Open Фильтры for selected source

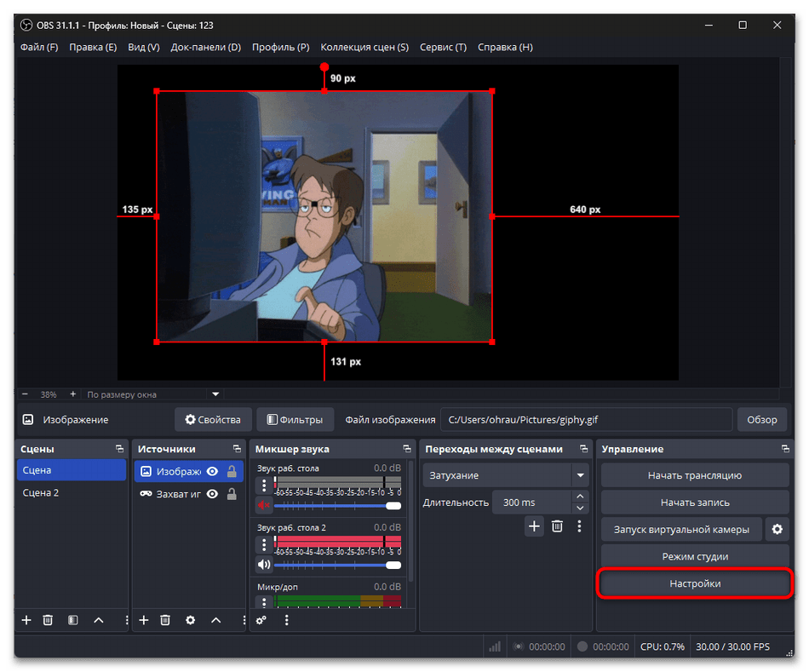(x=295, y=420)
